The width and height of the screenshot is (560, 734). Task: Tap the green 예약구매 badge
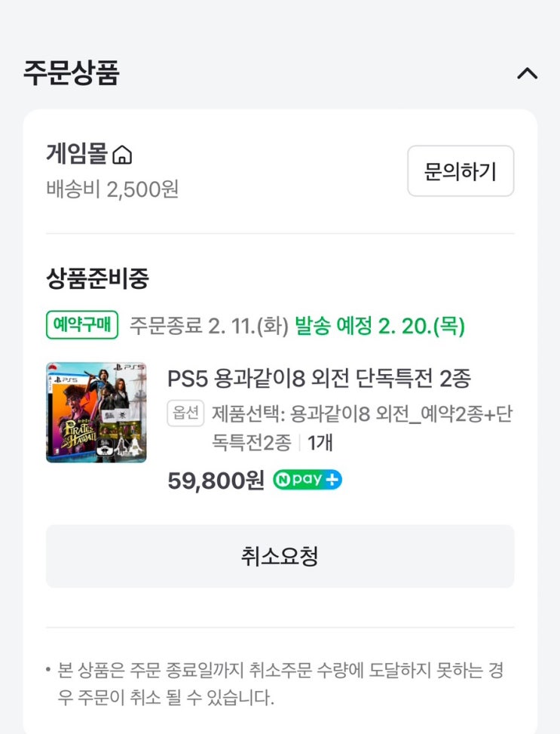tap(82, 325)
